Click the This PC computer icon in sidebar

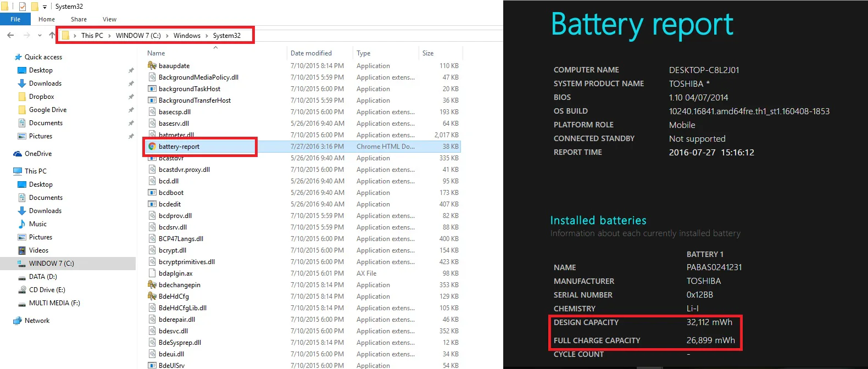pyautogui.click(x=18, y=171)
